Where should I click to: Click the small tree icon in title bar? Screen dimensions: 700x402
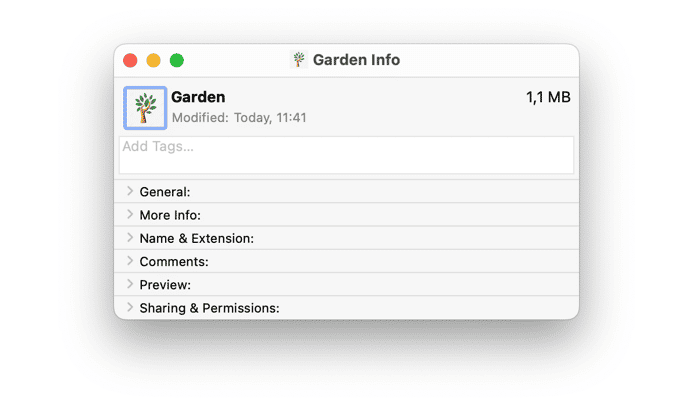(x=299, y=59)
